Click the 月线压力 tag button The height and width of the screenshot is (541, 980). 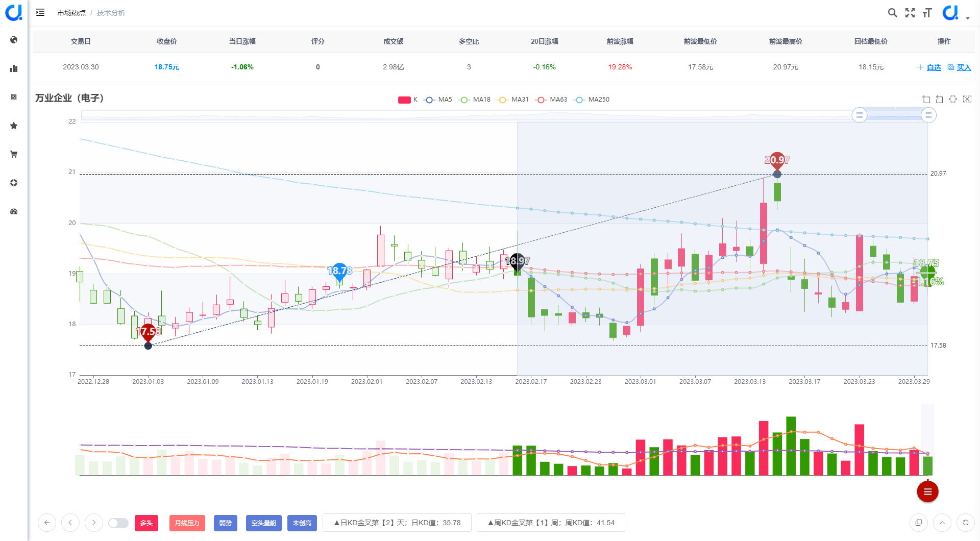point(187,523)
